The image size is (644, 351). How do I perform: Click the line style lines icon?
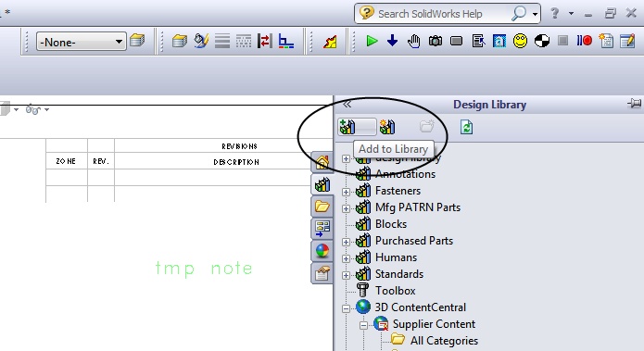coord(222,41)
